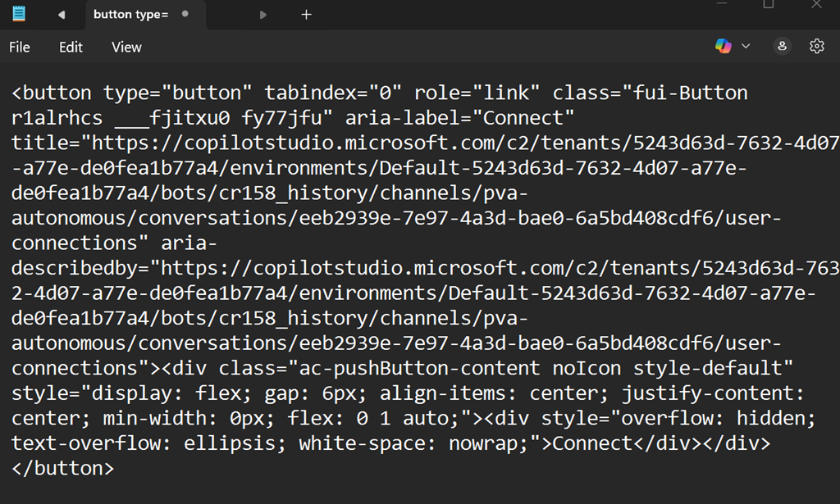Maximize the Notepad window

coord(769,4)
